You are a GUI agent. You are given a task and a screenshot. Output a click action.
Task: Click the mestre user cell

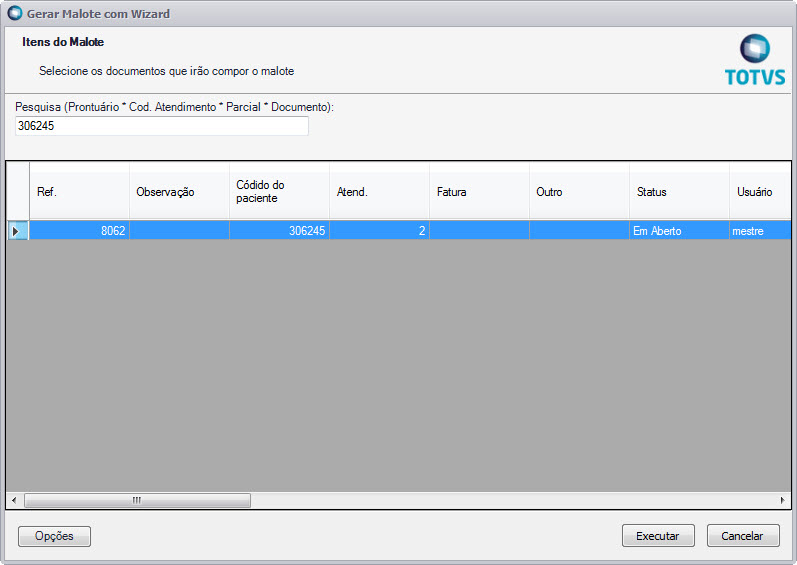click(x=760, y=231)
